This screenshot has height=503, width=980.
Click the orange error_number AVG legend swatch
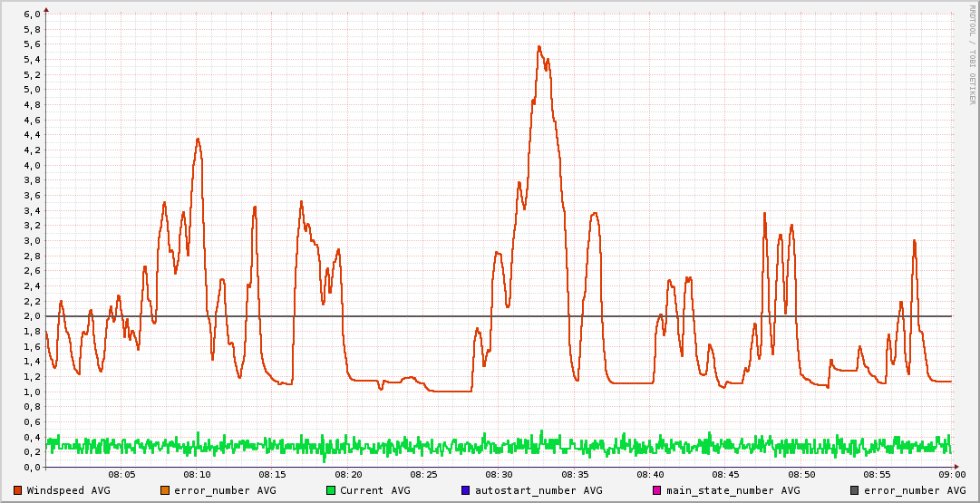coord(165,490)
